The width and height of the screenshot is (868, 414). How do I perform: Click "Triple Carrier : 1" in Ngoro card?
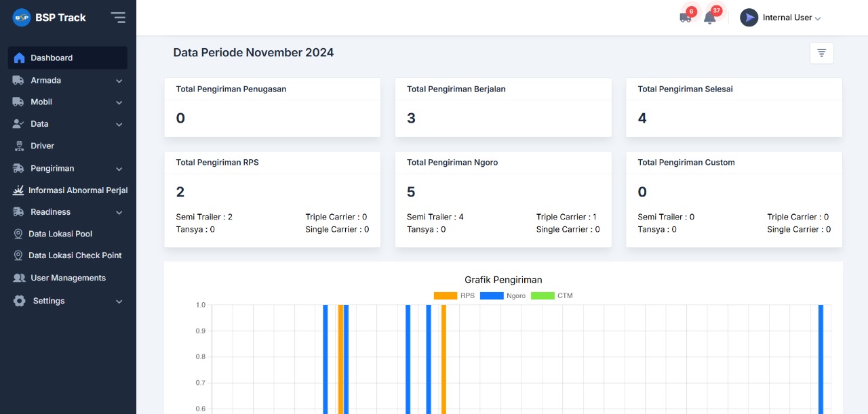click(x=567, y=217)
